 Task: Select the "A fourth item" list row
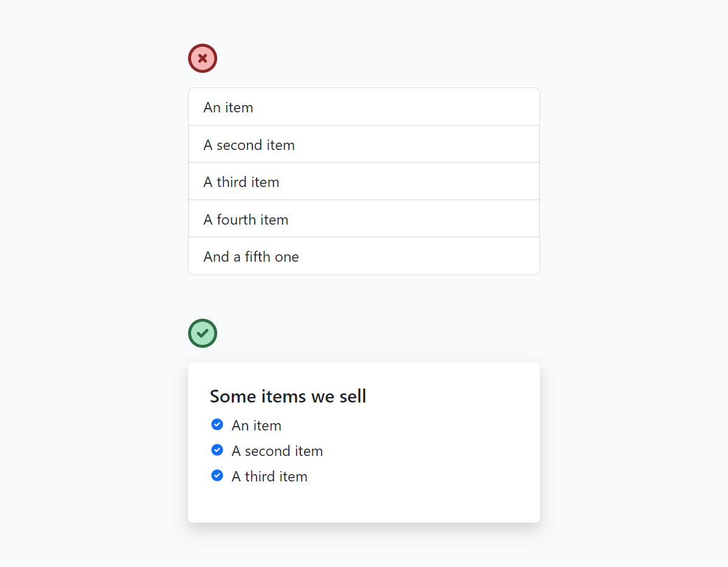(x=363, y=219)
